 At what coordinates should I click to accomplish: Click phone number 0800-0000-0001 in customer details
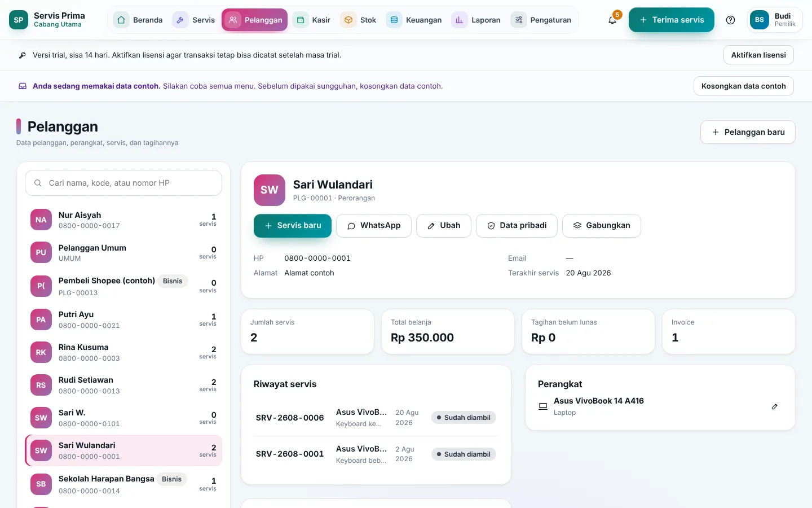pos(317,258)
